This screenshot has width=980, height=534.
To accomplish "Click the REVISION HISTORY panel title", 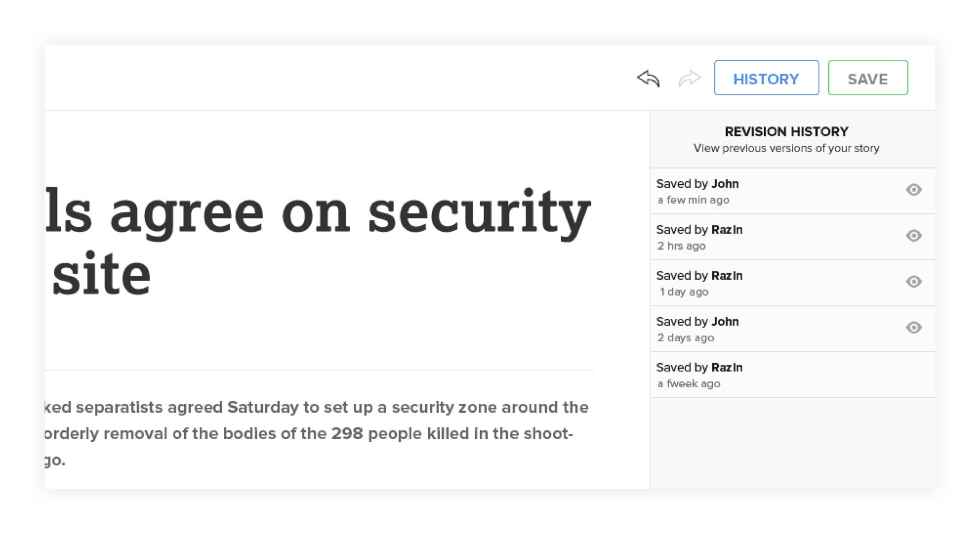I will point(786,132).
